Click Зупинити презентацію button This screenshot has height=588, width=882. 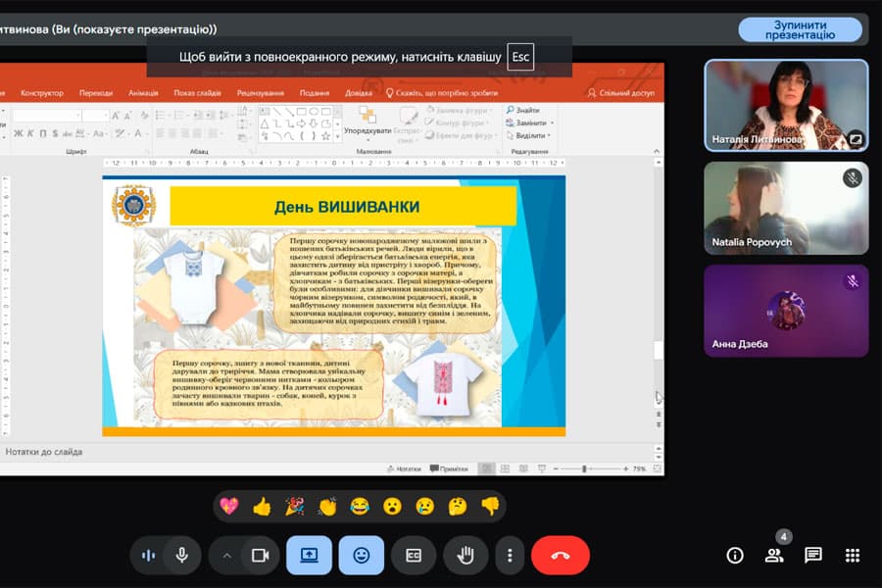pos(800,29)
